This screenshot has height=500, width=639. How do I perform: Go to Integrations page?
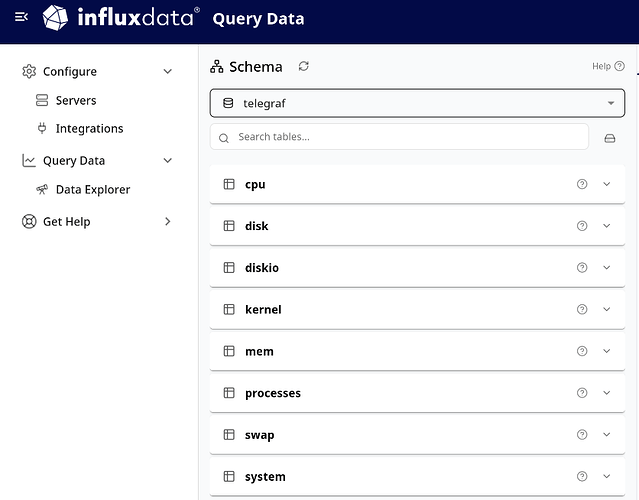tap(89, 128)
